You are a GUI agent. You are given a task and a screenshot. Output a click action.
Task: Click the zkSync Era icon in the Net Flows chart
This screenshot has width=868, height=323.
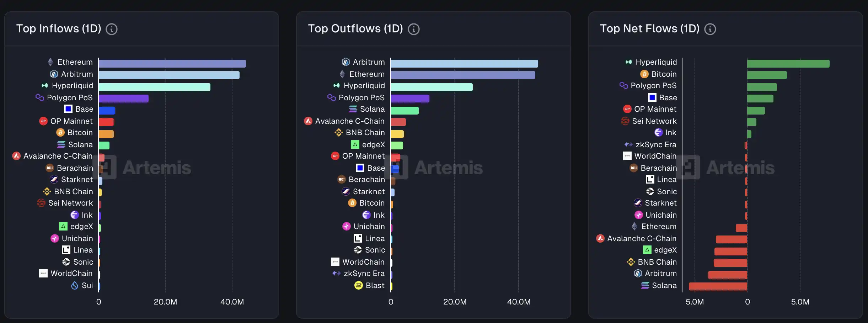628,145
